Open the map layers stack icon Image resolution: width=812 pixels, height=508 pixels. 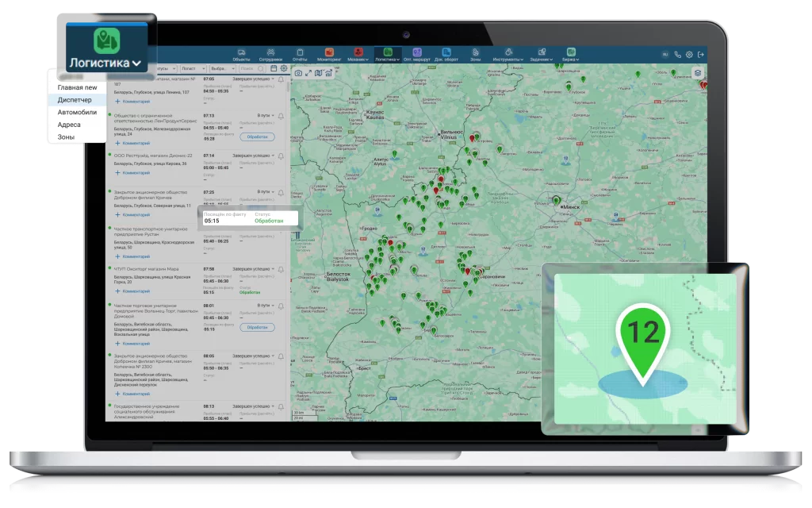pos(697,73)
